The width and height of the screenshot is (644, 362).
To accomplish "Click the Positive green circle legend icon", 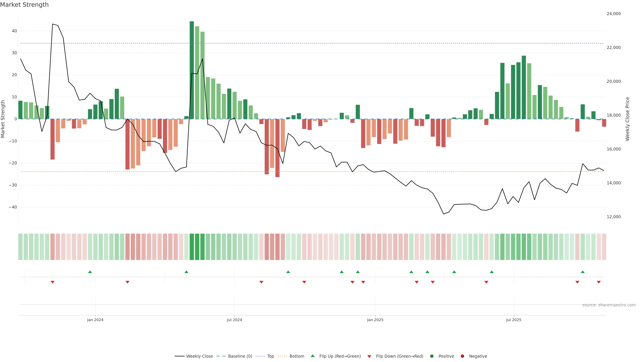I will click(432, 356).
